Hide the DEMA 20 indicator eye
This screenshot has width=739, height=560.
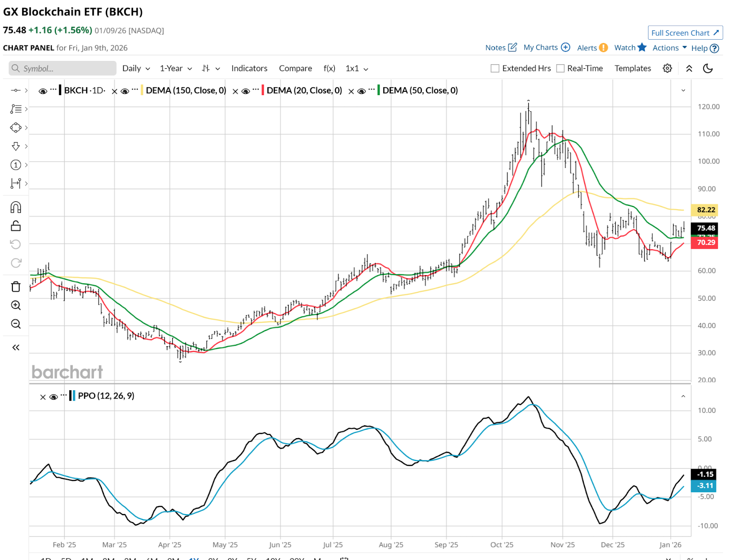[246, 91]
